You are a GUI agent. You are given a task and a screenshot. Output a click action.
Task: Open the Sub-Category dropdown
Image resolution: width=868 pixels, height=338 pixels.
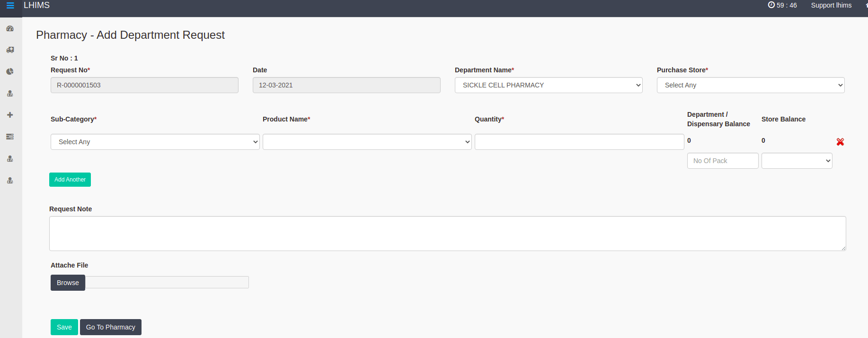(155, 142)
